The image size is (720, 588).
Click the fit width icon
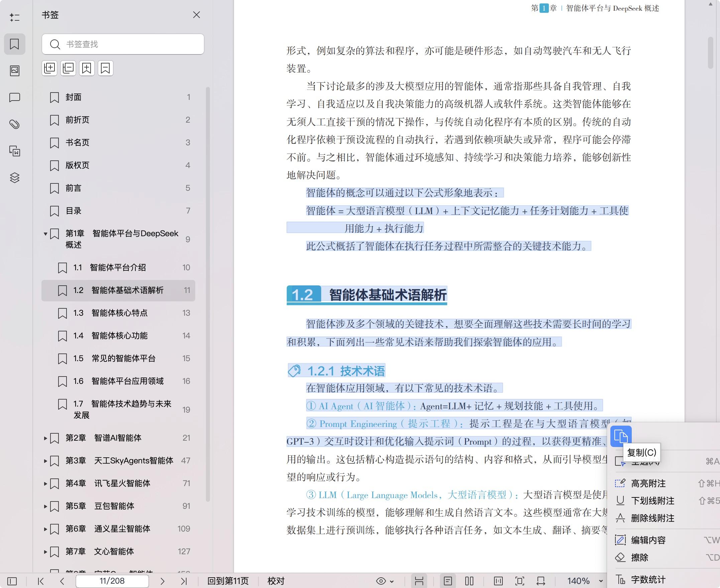[541, 581]
